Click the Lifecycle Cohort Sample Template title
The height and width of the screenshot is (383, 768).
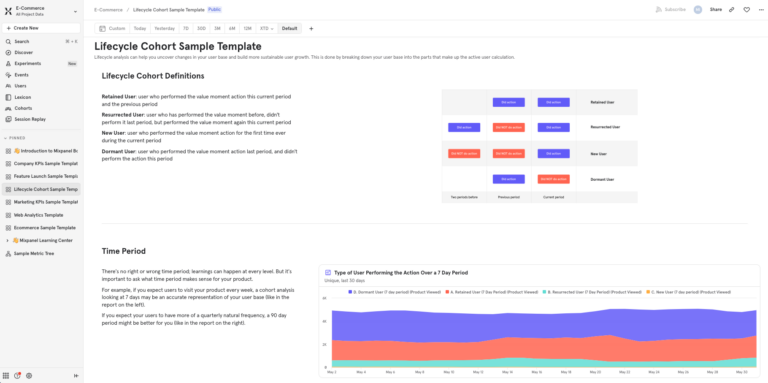click(x=178, y=47)
